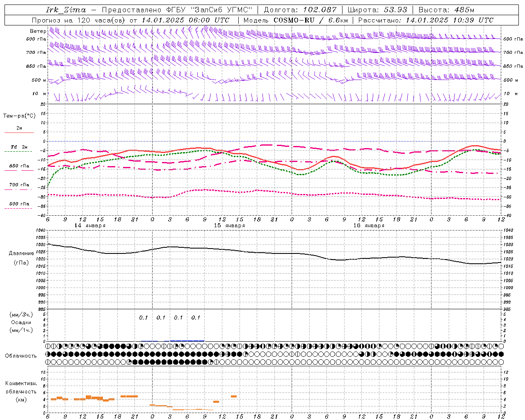Select the Рассчитано: 14.01.2025 10:39 UTC timestamp
Viewport: 525px width, 420px height.
click(x=426, y=20)
